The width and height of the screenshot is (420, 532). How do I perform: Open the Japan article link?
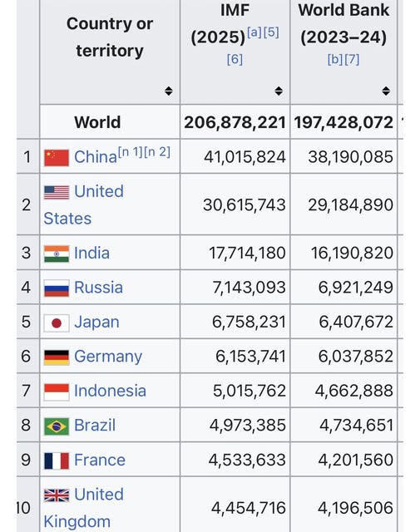[x=96, y=323]
